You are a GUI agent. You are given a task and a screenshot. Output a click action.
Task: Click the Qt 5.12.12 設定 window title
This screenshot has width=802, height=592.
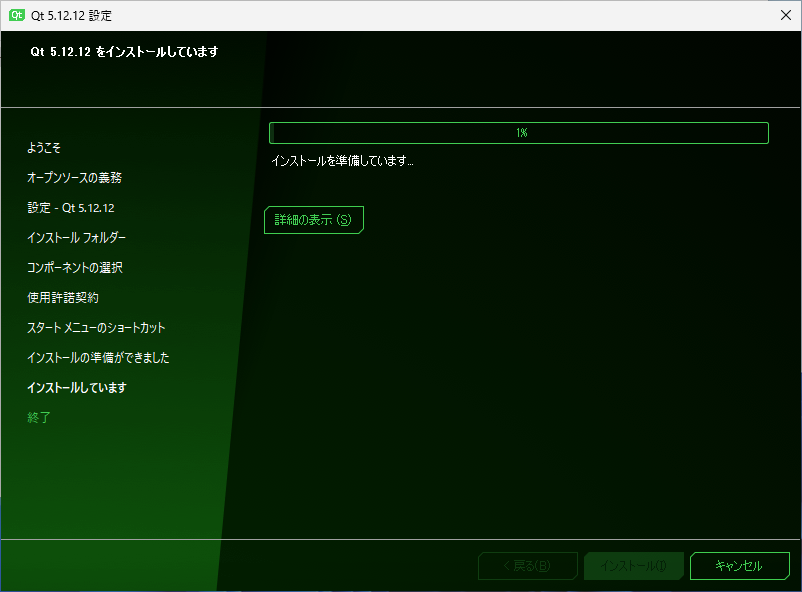[71, 15]
